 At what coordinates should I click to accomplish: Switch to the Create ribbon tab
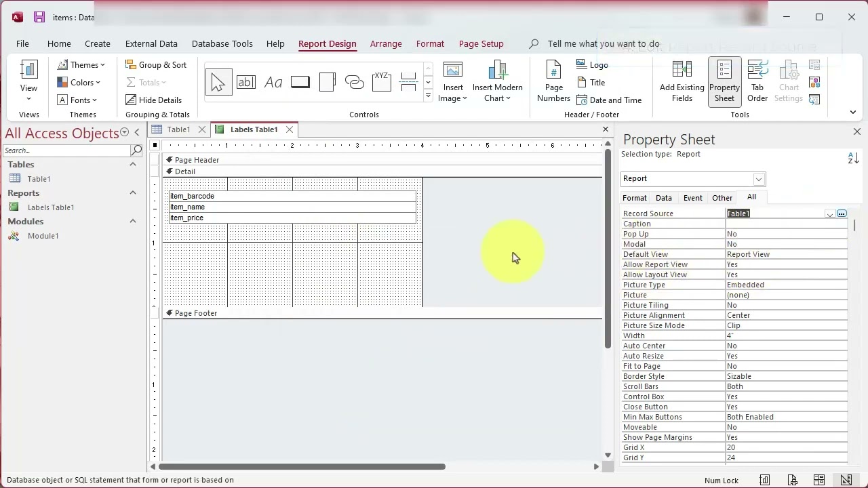[98, 43]
